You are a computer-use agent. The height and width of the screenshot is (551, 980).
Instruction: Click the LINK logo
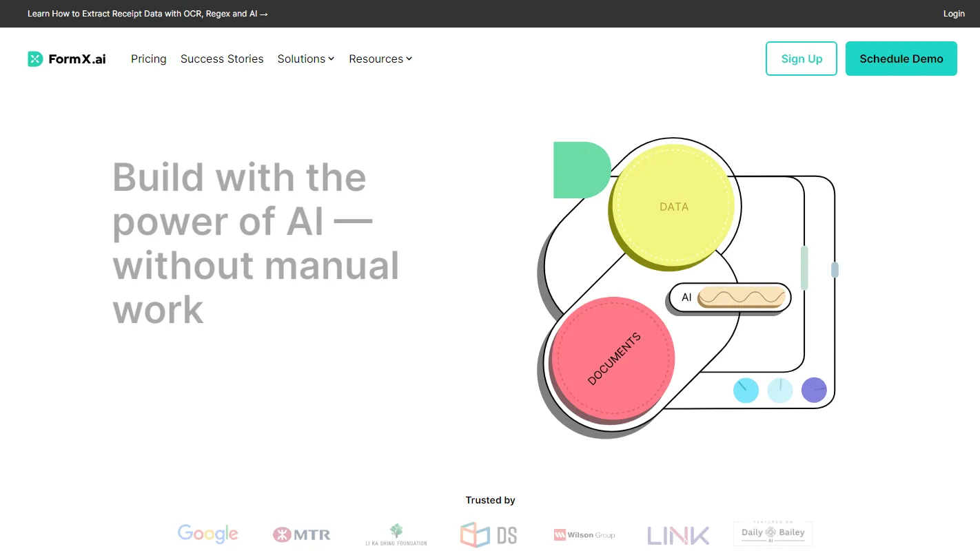[678, 534]
